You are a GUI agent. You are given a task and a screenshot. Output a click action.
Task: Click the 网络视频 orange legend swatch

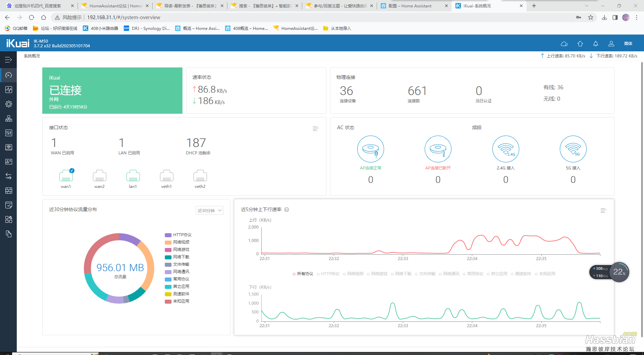168,242
